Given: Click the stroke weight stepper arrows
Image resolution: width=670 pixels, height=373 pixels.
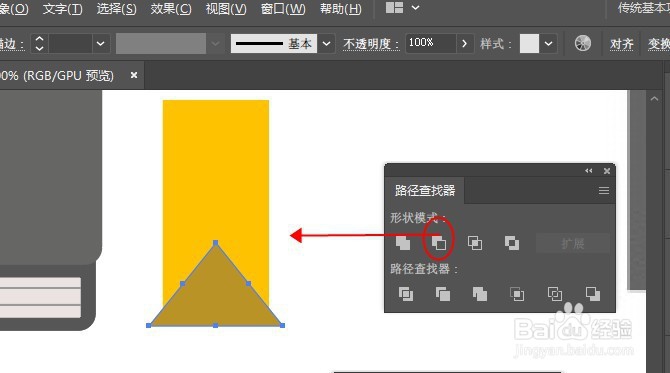Looking at the screenshot, I should point(39,44).
